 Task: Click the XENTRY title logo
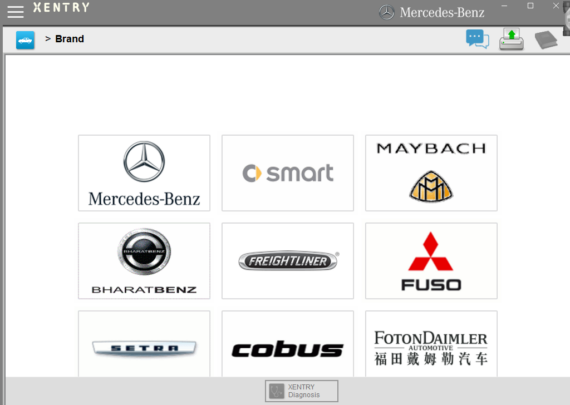[61, 8]
